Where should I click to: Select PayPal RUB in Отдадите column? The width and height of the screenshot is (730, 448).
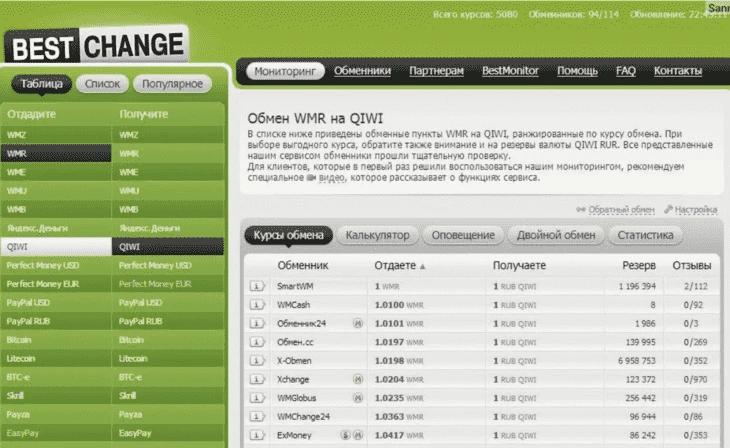(56, 321)
